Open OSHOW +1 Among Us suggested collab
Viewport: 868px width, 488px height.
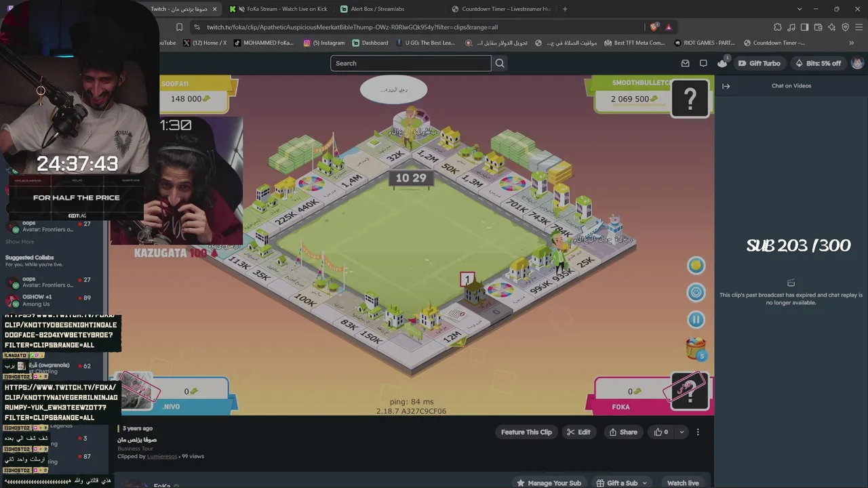(49, 300)
